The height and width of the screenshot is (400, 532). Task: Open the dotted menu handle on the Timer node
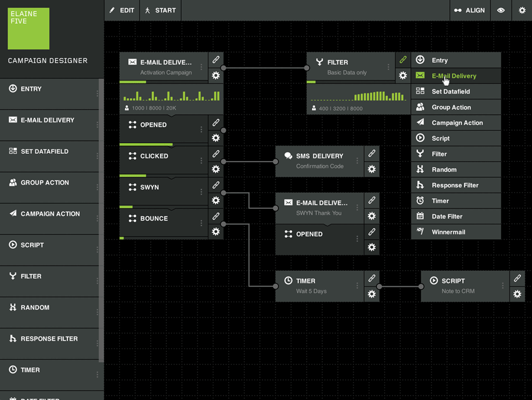click(x=357, y=286)
